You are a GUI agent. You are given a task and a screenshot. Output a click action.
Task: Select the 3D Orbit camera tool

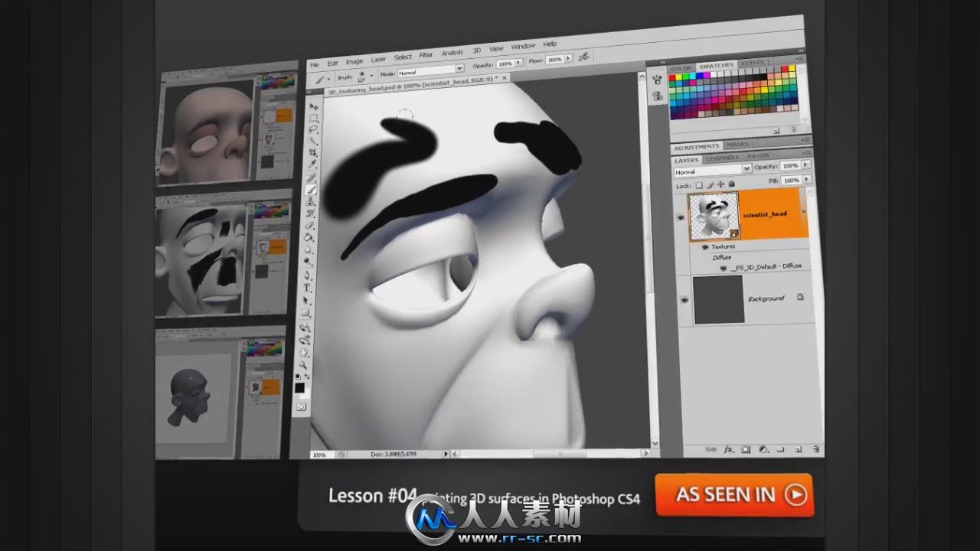pyautogui.click(x=305, y=341)
